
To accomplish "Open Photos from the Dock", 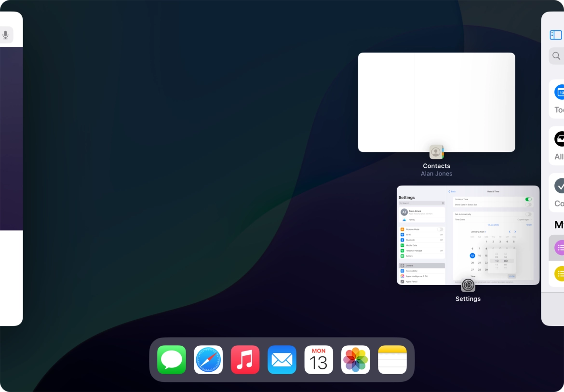I will tap(355, 359).
